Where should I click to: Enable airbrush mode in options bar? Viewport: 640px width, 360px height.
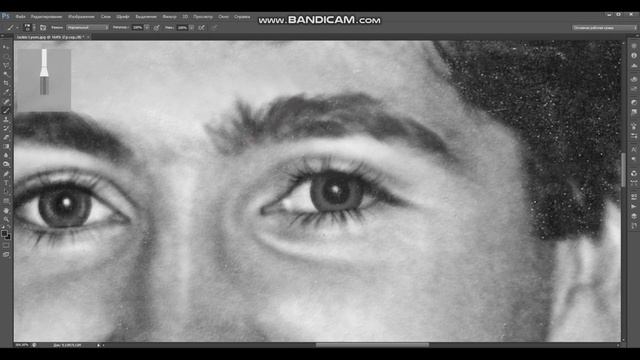[x=201, y=28]
